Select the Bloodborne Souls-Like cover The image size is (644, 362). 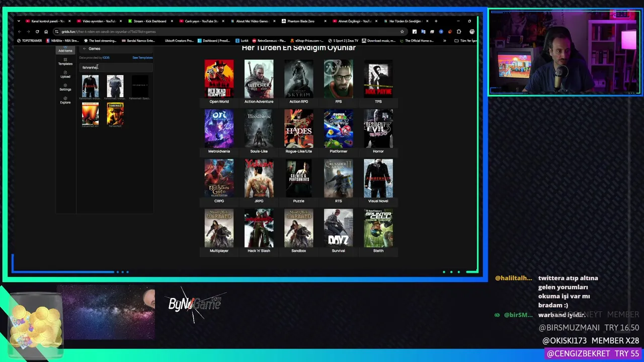[x=259, y=128]
